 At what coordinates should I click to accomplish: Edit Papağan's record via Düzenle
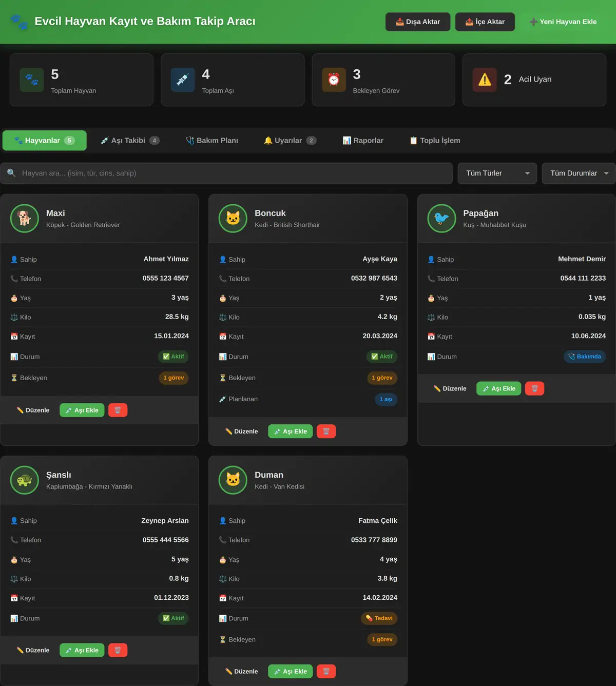click(450, 389)
